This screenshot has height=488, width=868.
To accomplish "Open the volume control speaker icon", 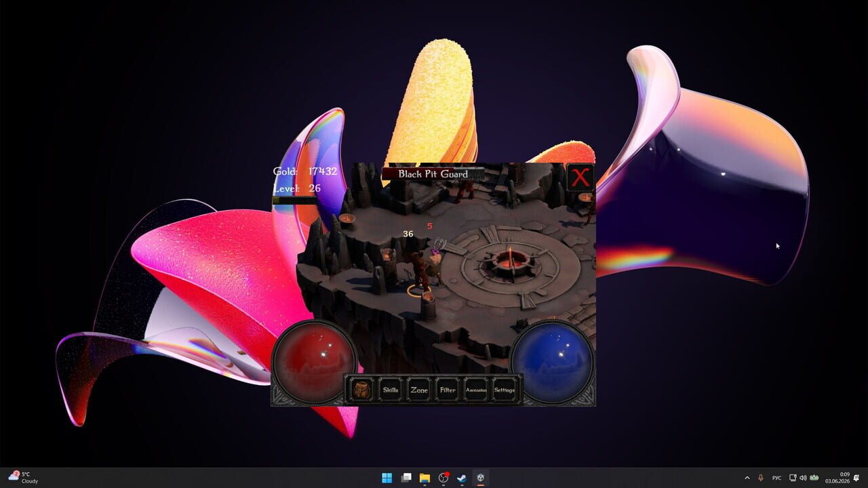I will point(803,478).
